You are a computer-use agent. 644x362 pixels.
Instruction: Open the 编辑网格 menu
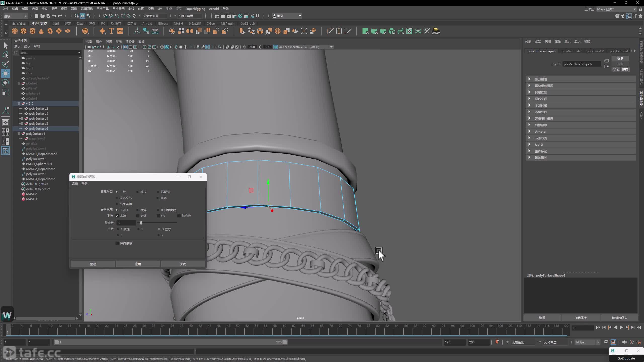coord(87,9)
